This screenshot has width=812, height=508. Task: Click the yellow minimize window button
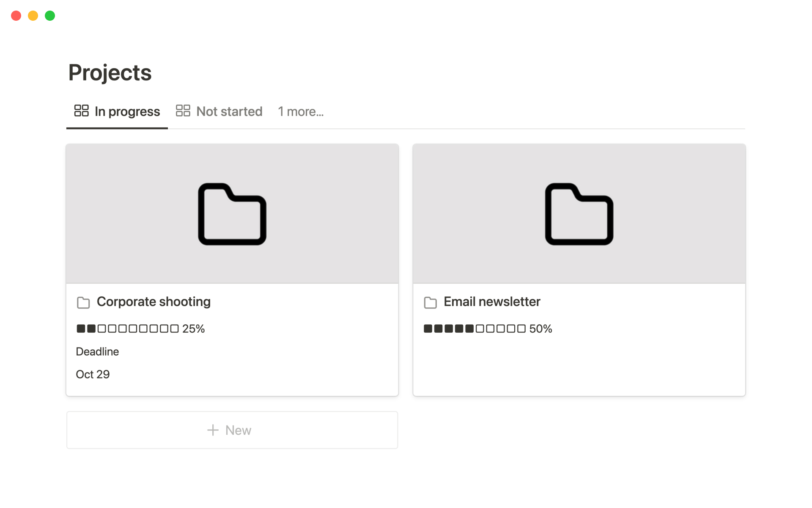click(33, 16)
